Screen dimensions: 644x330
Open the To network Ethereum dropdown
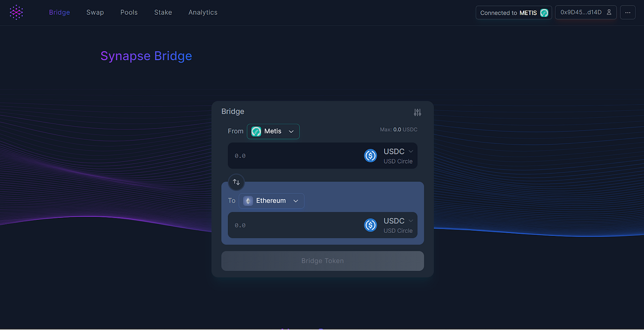pyautogui.click(x=271, y=200)
